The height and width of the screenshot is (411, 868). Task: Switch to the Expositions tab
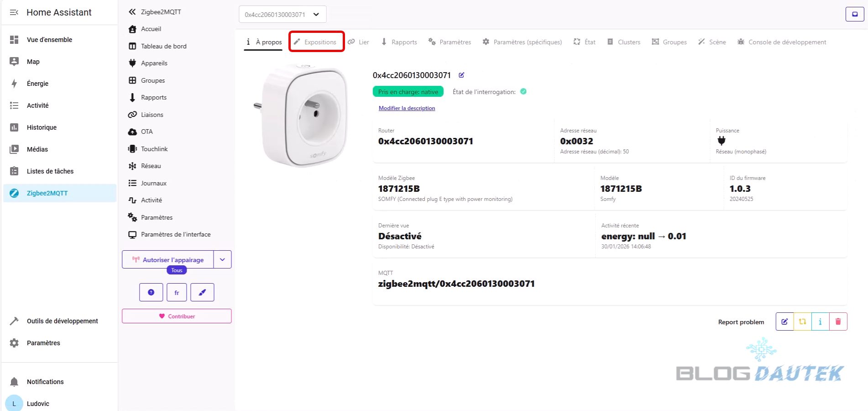[316, 42]
